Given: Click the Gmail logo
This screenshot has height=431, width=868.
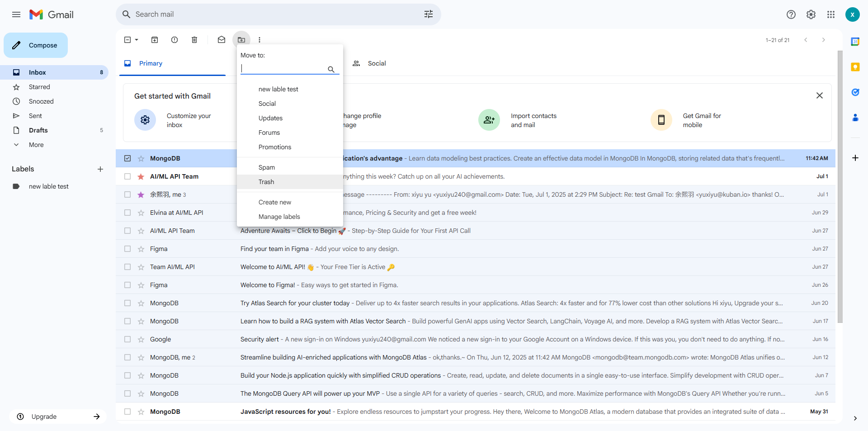Looking at the screenshot, I should click(x=52, y=14).
